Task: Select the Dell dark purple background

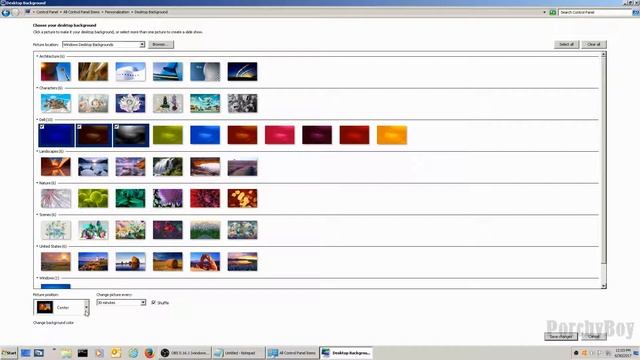Action: click(x=317, y=135)
